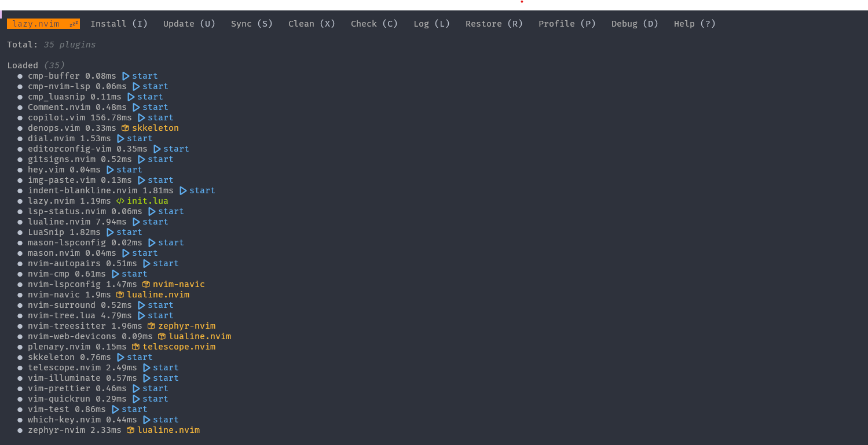This screenshot has width=868, height=445.
Task: Click the start play icon for cmp-nvim-lsp
Action: click(x=136, y=86)
